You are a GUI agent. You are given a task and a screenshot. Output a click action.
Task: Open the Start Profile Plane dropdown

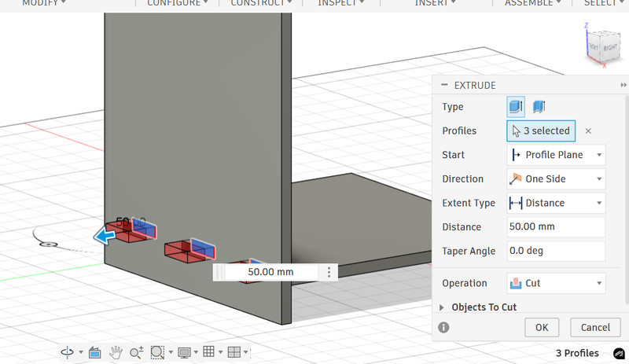(556, 155)
